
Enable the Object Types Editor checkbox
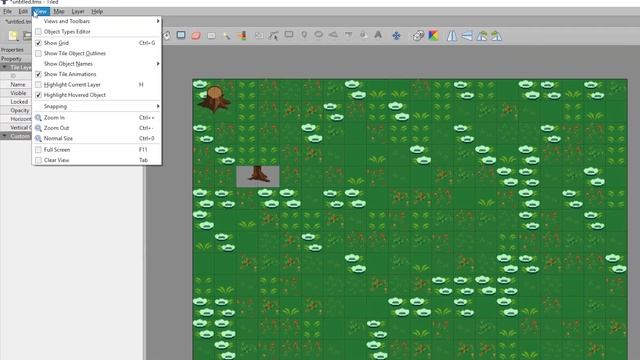38,31
